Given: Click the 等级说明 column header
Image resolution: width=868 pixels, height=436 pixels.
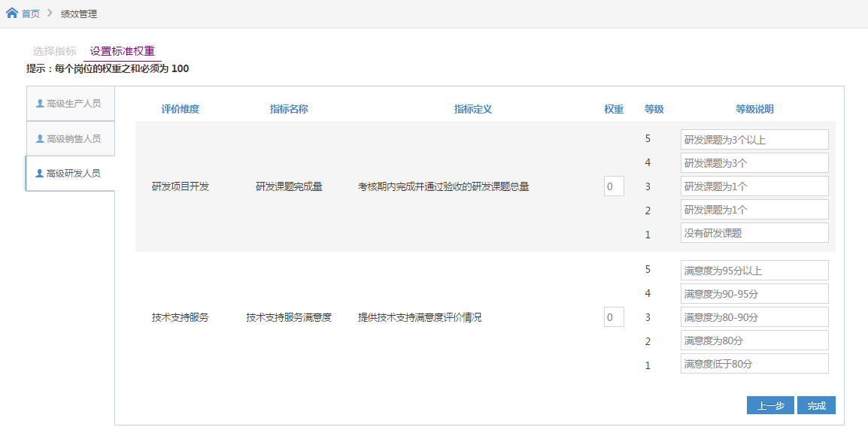Looking at the screenshot, I should (754, 109).
